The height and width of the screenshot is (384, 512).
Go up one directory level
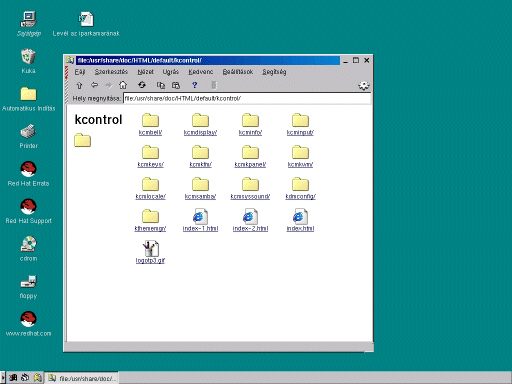click(x=79, y=85)
